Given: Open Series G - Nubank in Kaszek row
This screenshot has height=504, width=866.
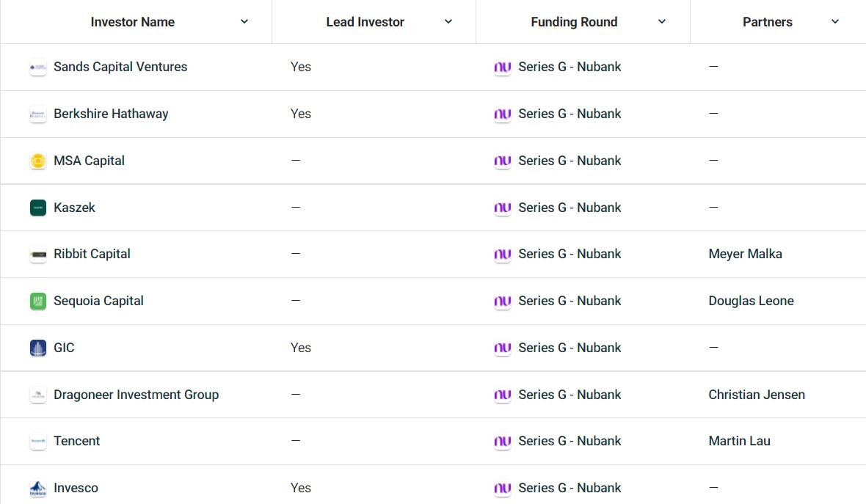Looking at the screenshot, I should (x=570, y=208).
